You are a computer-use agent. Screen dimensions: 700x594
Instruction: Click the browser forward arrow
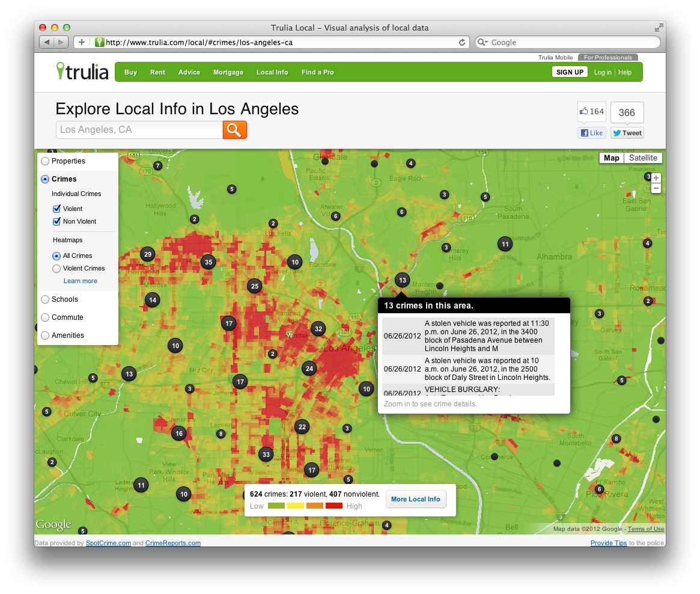tap(61, 43)
